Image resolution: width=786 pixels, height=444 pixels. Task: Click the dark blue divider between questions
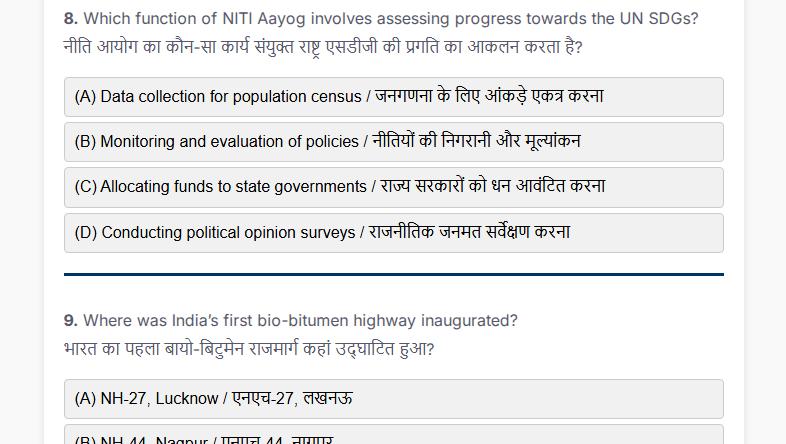pos(394,274)
